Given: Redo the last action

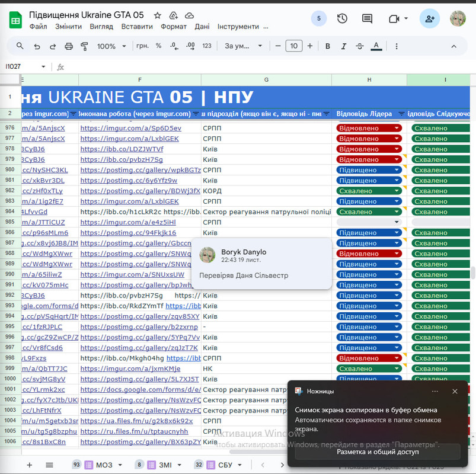Looking at the screenshot, I should coord(53,46).
